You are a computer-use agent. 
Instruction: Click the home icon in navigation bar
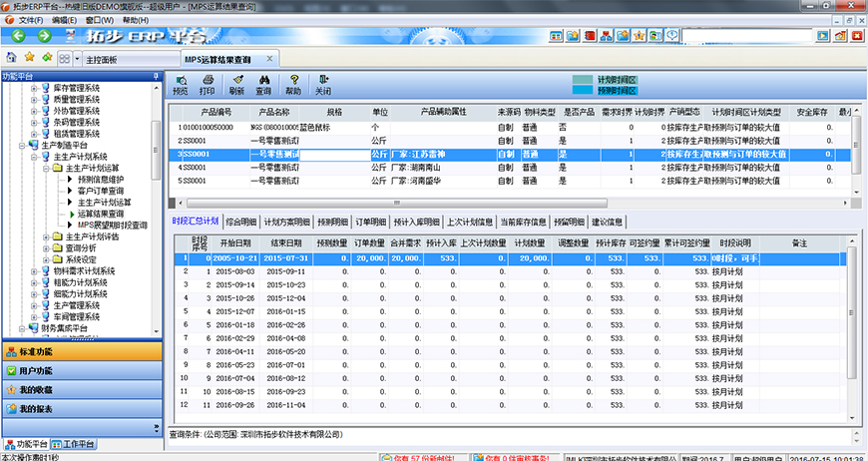[11, 59]
